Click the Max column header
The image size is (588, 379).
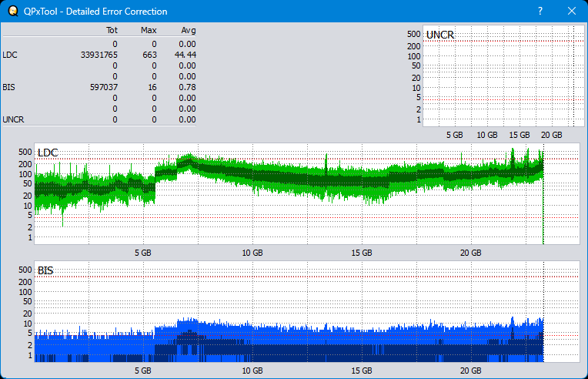(x=149, y=30)
